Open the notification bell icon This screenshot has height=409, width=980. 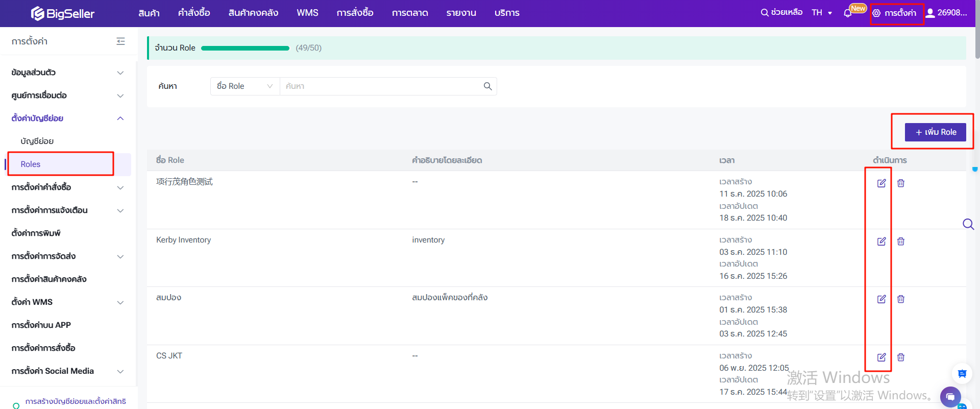(x=848, y=13)
